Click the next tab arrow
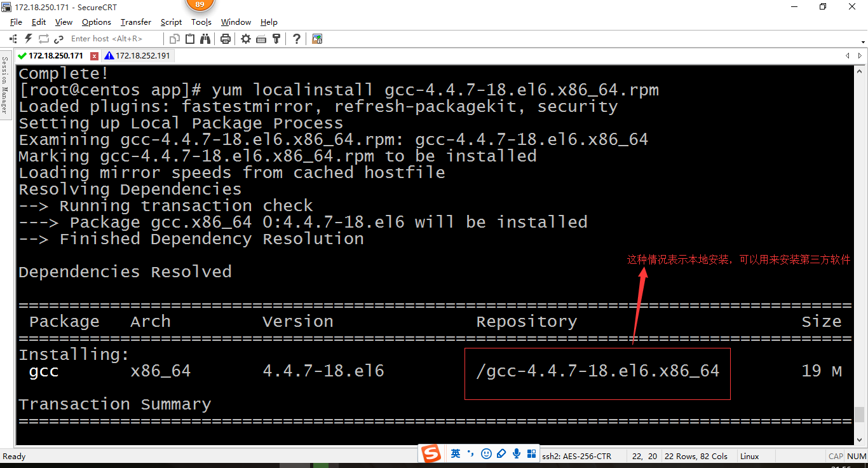 [x=860, y=56]
